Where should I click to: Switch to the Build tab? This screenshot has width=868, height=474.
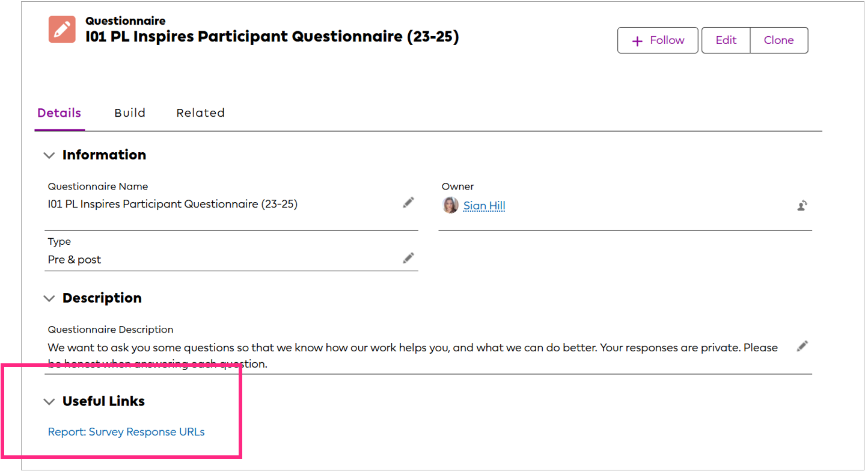pyautogui.click(x=130, y=112)
